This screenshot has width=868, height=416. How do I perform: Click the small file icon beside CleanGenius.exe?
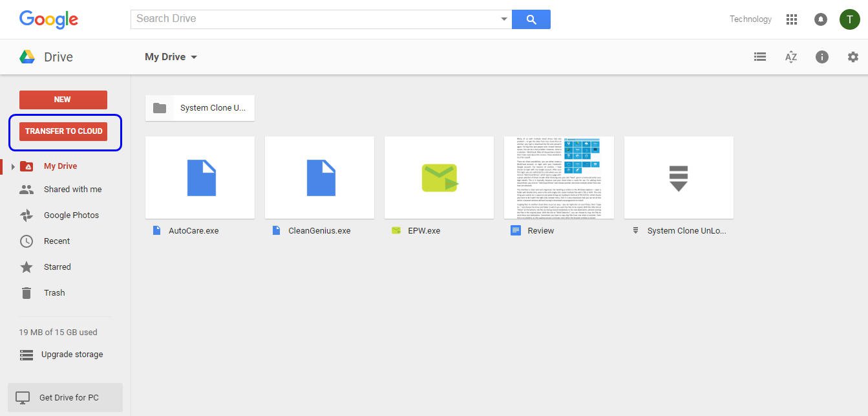coord(277,230)
